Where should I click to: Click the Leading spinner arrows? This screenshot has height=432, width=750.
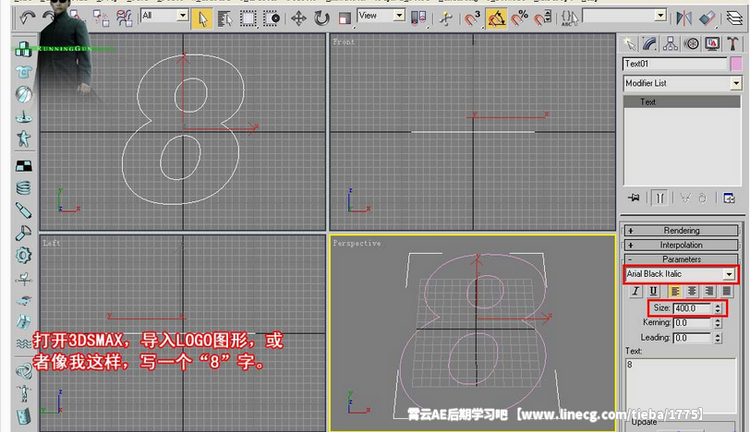click(717, 338)
